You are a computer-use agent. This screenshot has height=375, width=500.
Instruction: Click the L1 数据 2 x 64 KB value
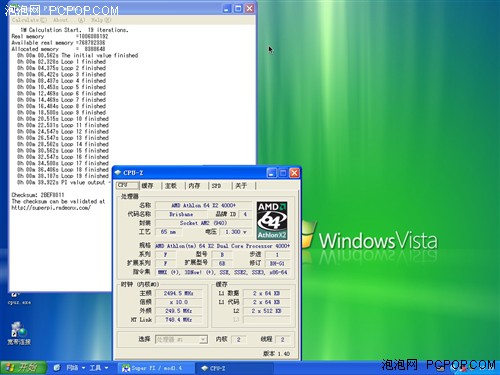(266, 293)
